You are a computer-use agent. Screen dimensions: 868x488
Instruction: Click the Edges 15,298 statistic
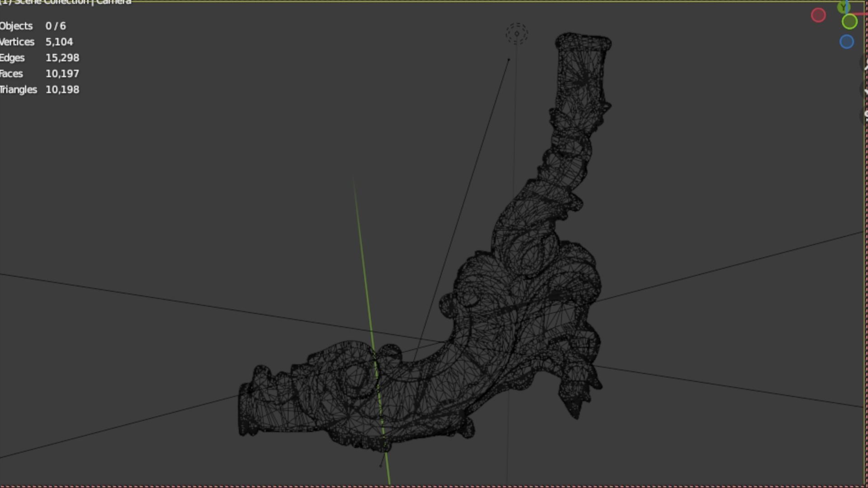click(40, 58)
